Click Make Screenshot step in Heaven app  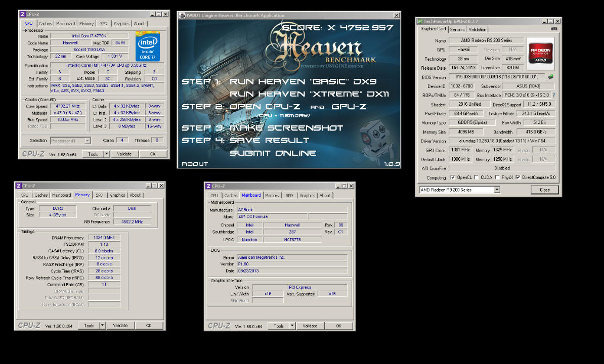pyautogui.click(x=286, y=128)
